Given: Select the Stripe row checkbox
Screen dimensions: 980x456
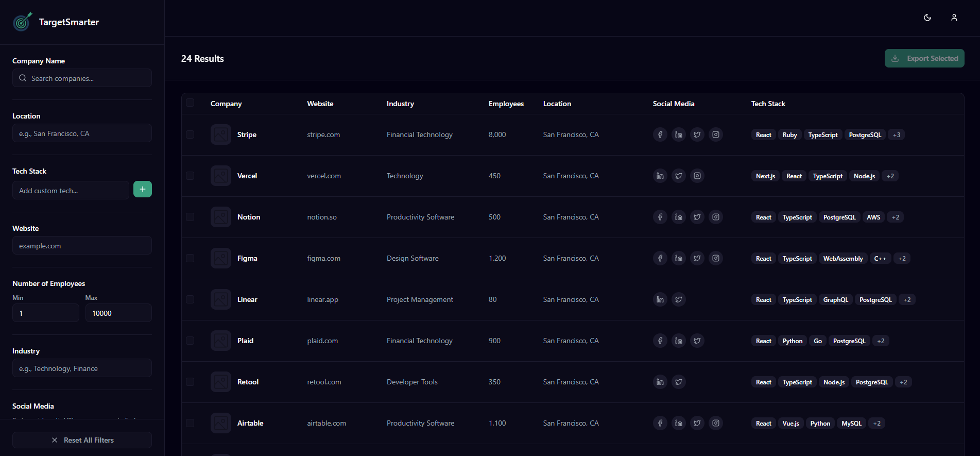Looking at the screenshot, I should click(190, 134).
